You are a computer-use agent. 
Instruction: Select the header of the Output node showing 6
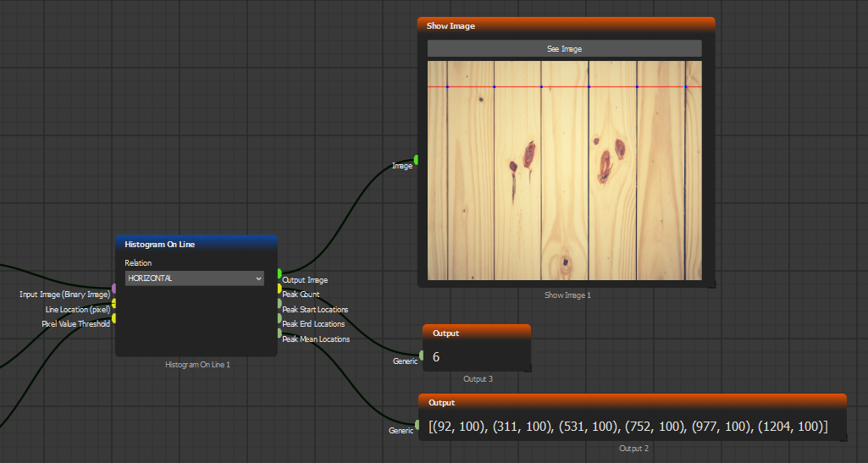pos(477,333)
